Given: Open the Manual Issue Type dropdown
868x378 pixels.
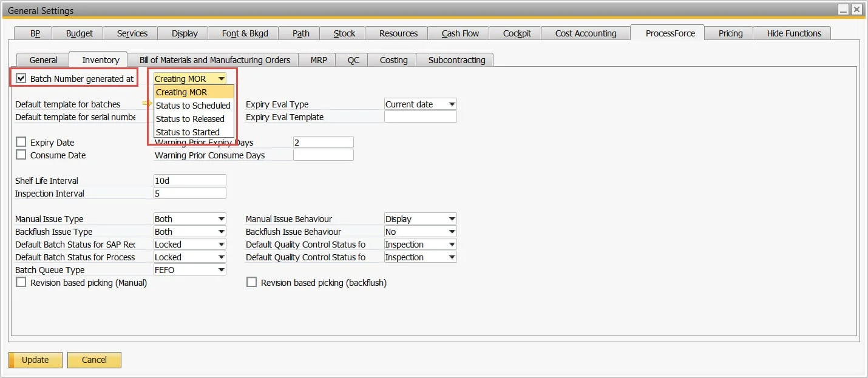Looking at the screenshot, I should point(221,219).
